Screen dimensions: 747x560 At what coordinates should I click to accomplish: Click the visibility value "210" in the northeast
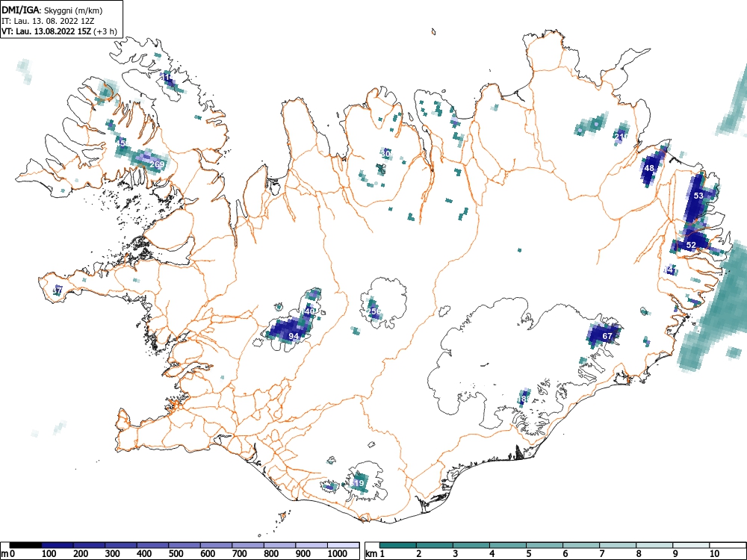621,137
